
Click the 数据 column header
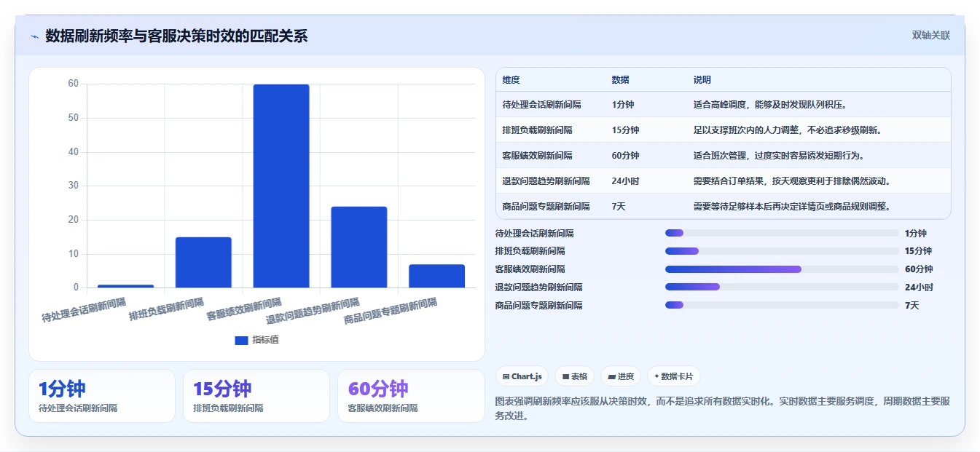(621, 80)
